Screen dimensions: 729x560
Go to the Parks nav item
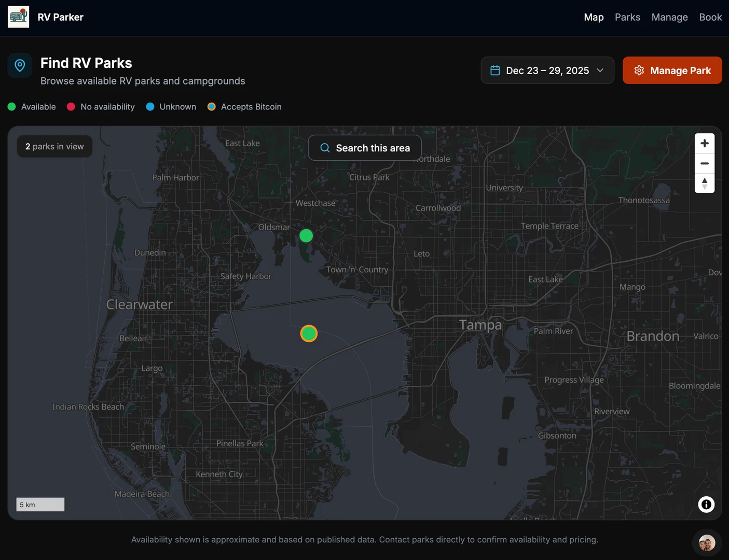point(627,17)
